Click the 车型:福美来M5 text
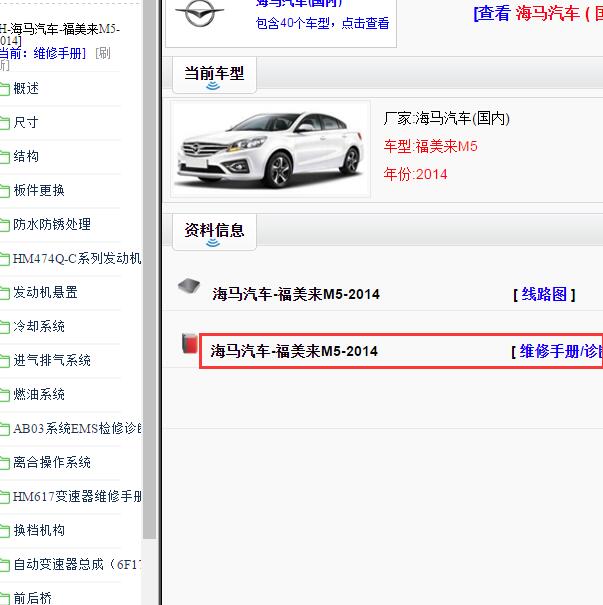Screen dimensions: 603x605 click(431, 147)
